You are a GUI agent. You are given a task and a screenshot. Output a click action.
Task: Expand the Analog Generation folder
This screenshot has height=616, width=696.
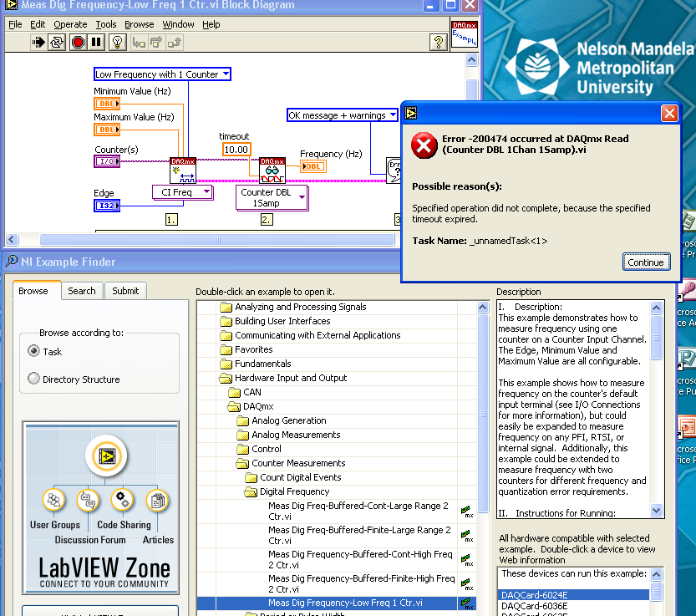point(243,420)
